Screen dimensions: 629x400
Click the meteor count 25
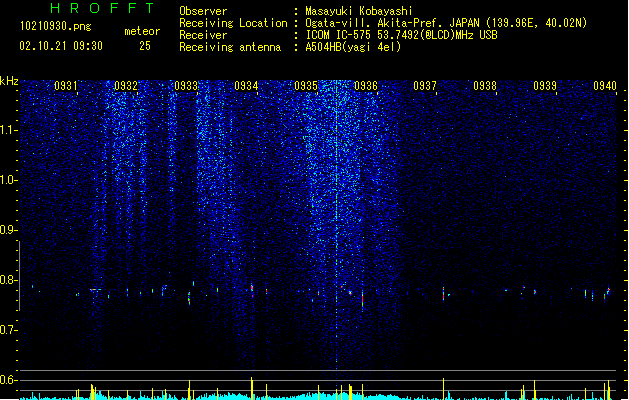pyautogui.click(x=145, y=46)
